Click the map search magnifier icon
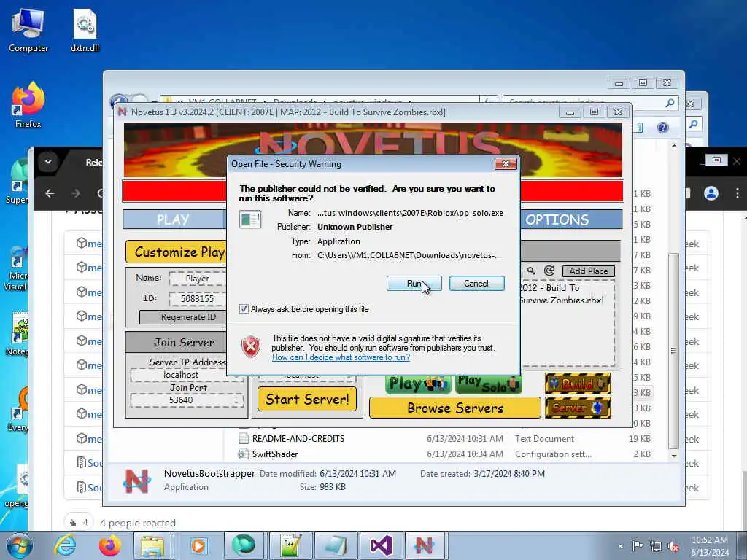The width and height of the screenshot is (747, 560). click(x=531, y=271)
